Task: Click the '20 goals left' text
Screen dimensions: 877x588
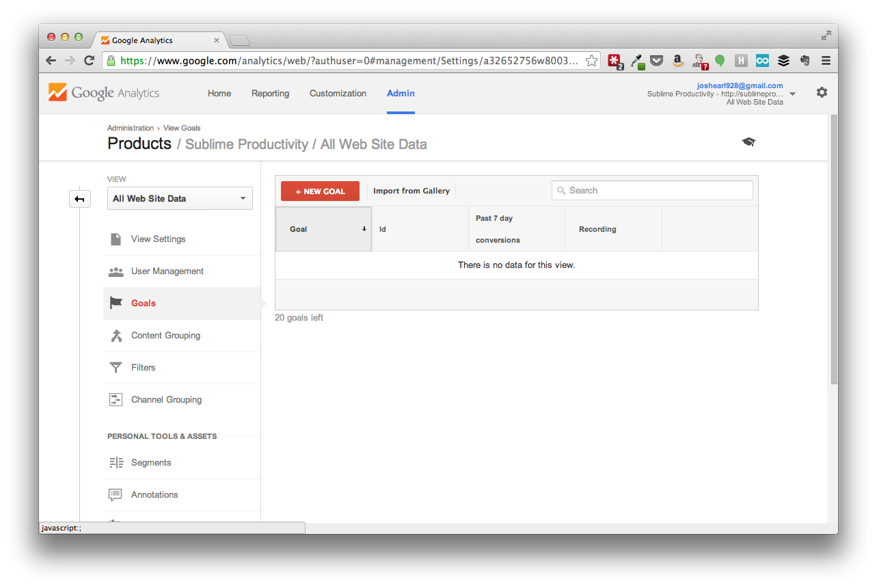Action: [299, 318]
